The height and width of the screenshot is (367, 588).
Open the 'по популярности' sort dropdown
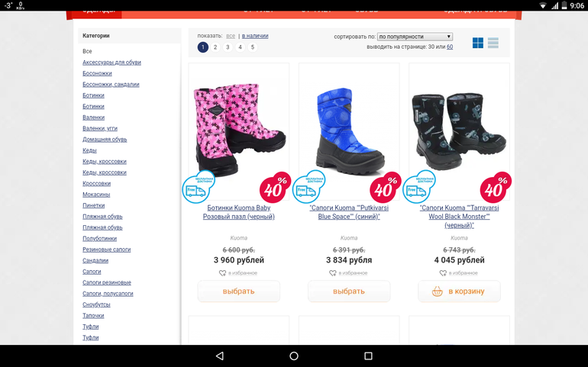415,37
